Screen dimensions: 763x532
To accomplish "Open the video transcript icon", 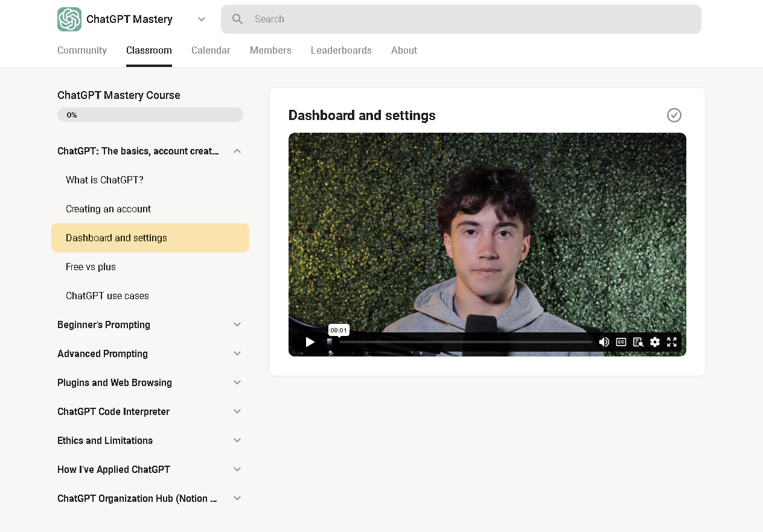I will pyautogui.click(x=638, y=342).
